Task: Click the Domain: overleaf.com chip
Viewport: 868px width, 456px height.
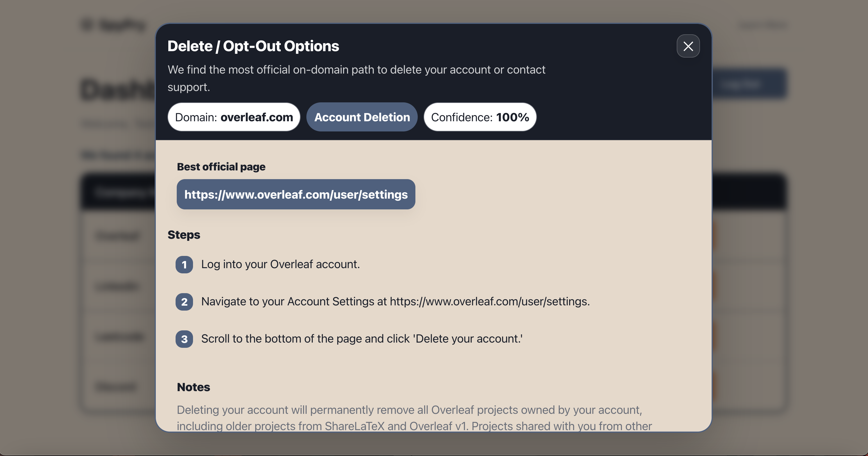Action: coord(234,117)
